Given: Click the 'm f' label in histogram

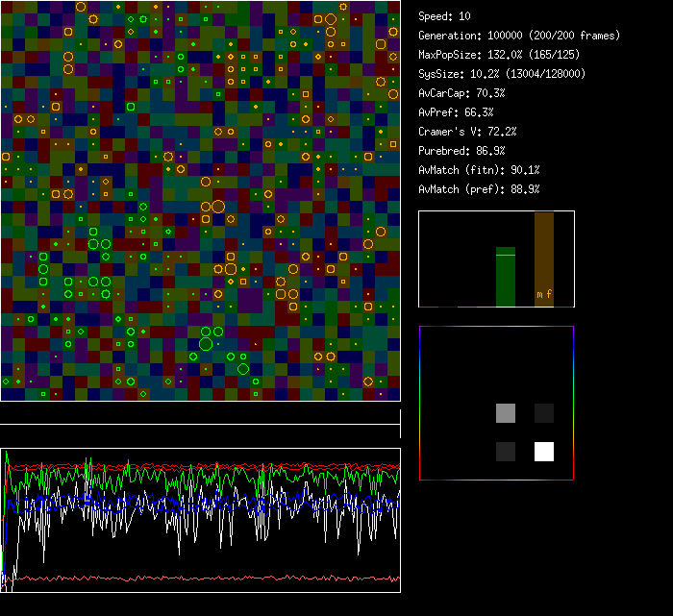Looking at the screenshot, I should [x=544, y=295].
